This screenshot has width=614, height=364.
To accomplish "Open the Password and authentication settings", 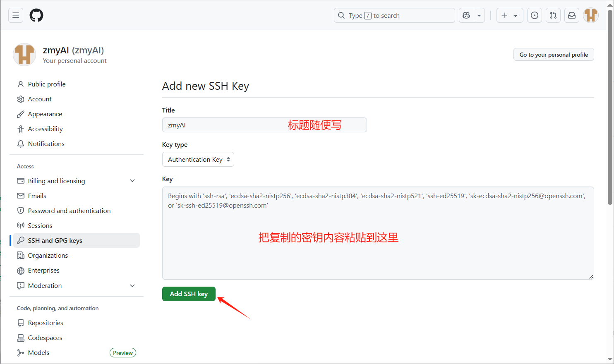I will [69, 211].
